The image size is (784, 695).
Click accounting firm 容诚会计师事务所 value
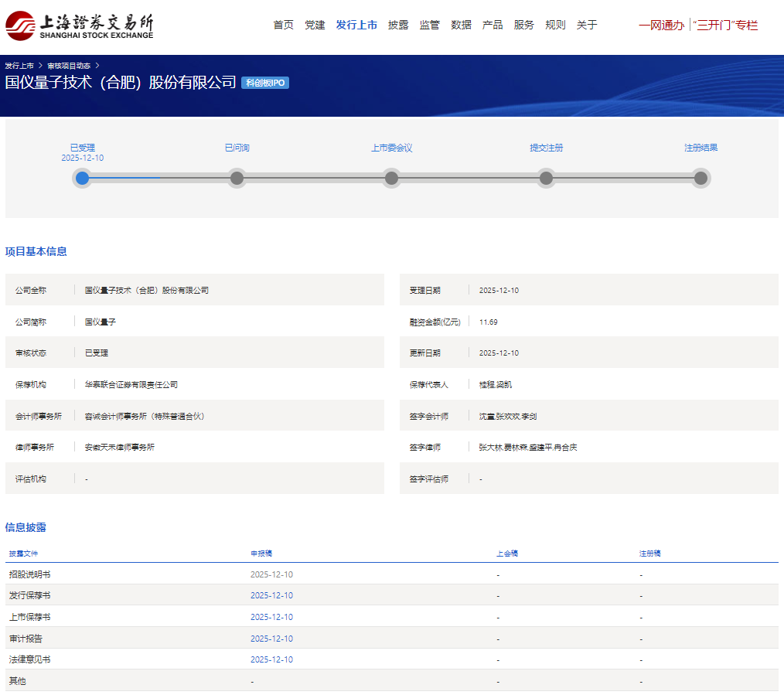coord(145,416)
